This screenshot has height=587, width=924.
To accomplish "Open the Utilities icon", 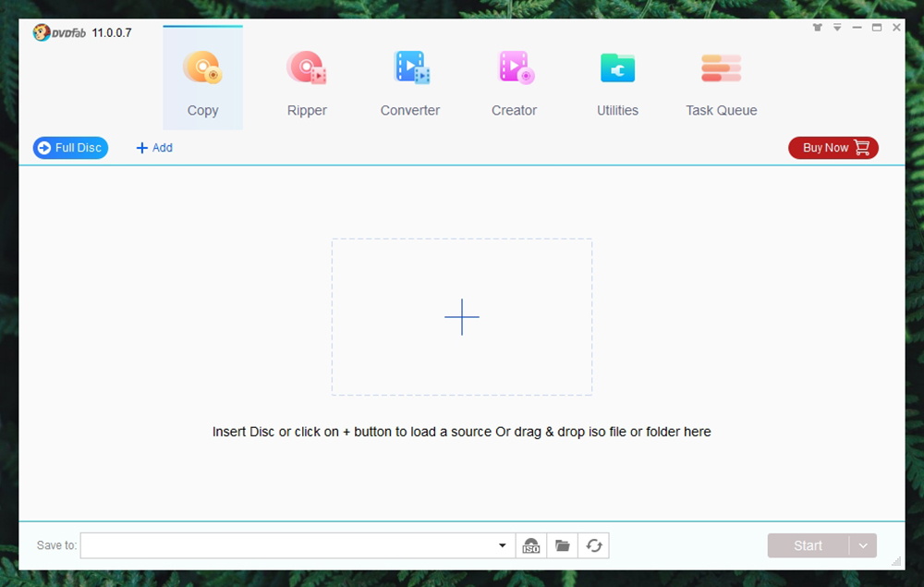I will click(x=617, y=69).
